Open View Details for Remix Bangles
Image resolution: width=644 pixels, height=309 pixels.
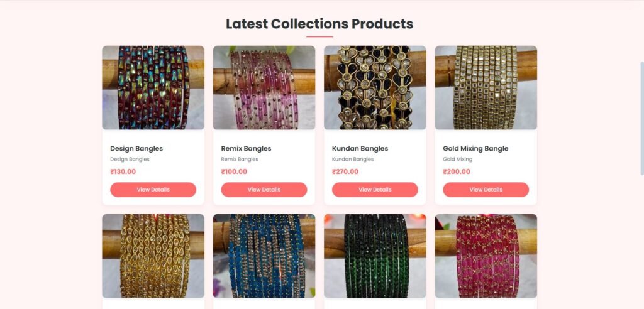pyautogui.click(x=264, y=190)
